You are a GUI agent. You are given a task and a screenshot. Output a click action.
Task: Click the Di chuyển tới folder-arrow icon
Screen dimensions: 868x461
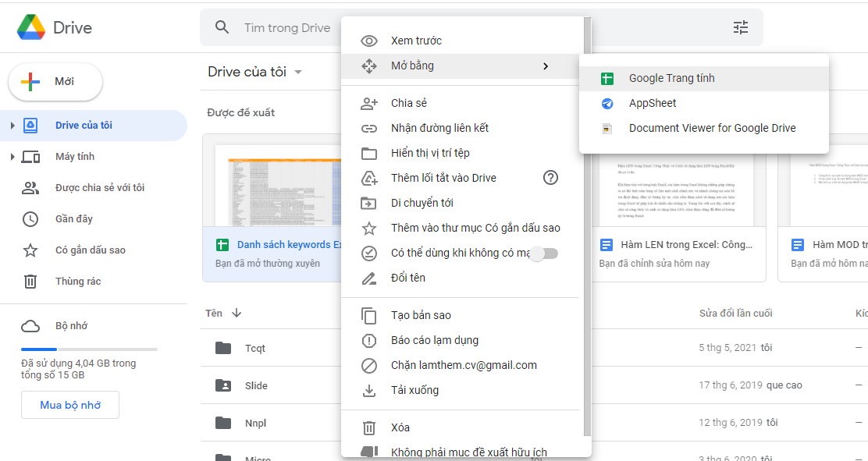[368, 203]
